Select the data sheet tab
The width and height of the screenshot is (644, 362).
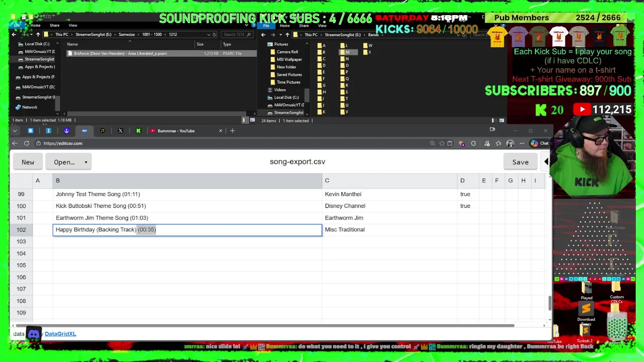pos(19,334)
